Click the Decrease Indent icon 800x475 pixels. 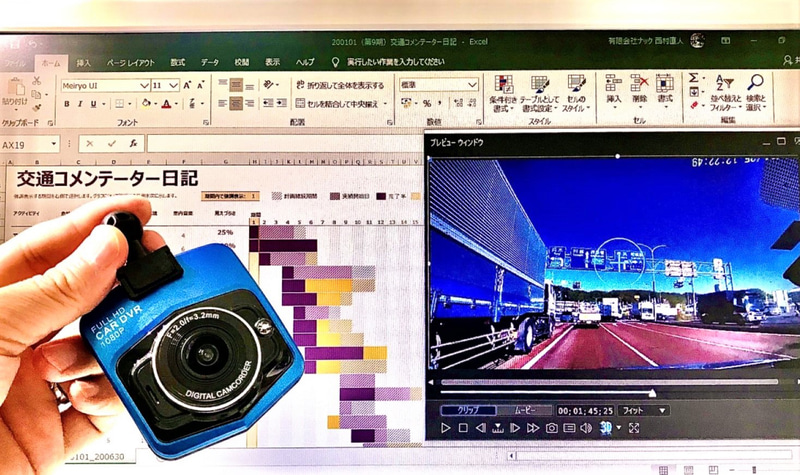[268, 103]
